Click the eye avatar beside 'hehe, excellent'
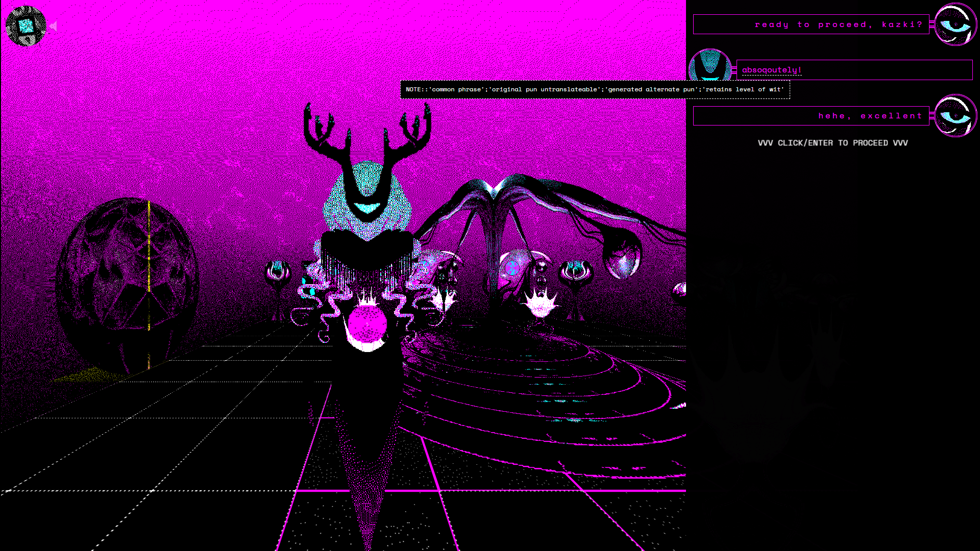This screenshot has height=551, width=980. (x=955, y=116)
